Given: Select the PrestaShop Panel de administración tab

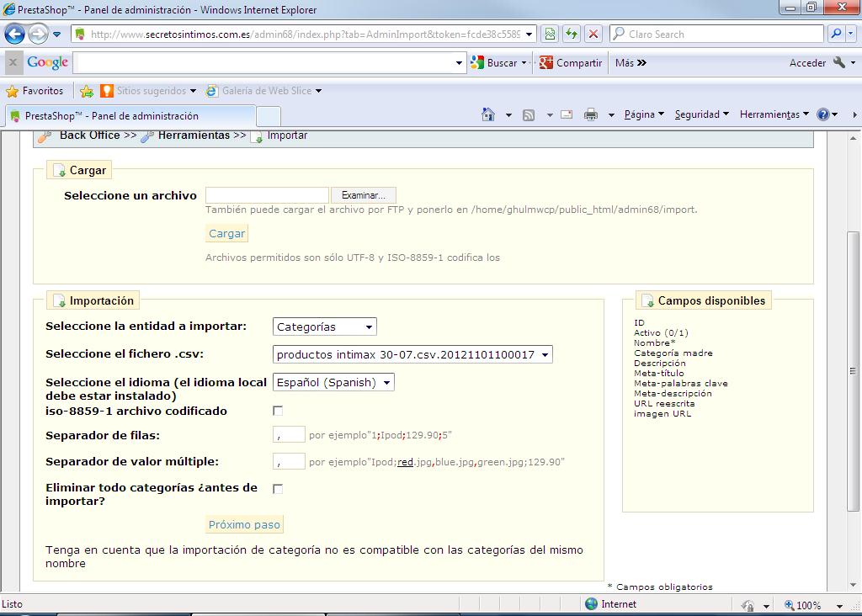Looking at the screenshot, I should tap(130, 116).
